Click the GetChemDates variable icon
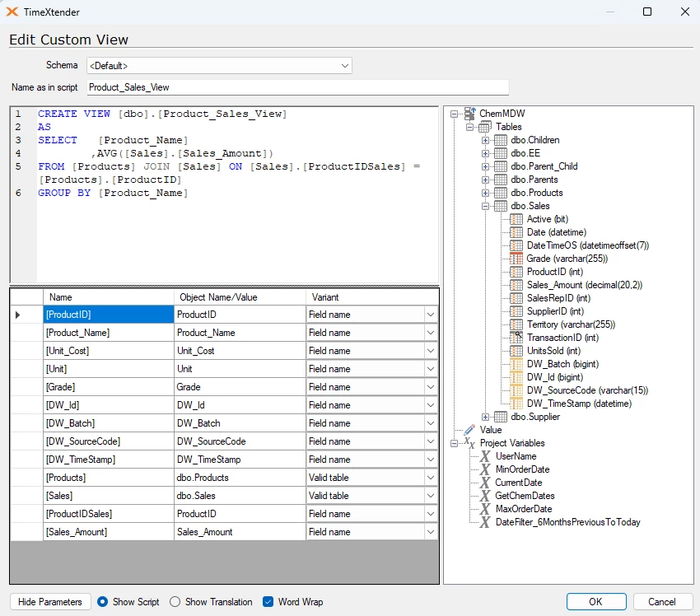 click(485, 496)
